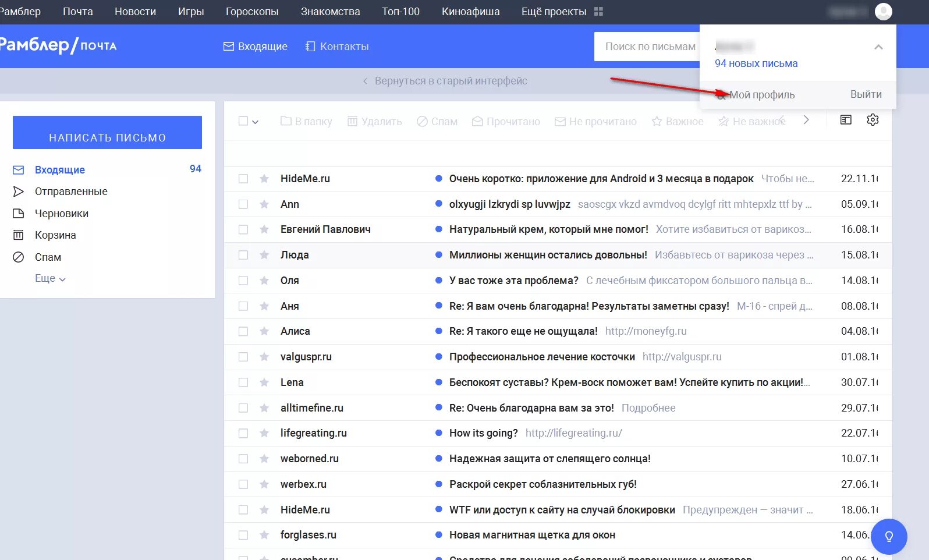This screenshot has width=929, height=560.
Task: Open the Отправленные folder
Action: [71, 192]
